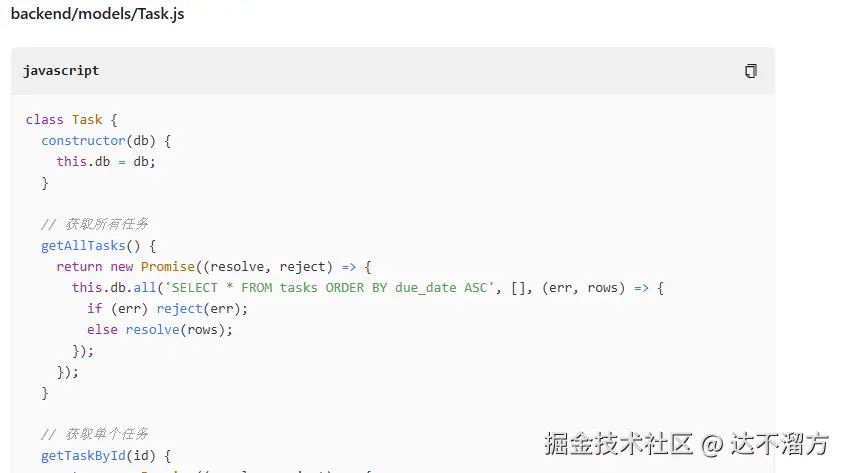Click the getTaskById(id) method name
This screenshot has width=845, height=473.
pyautogui.click(x=98, y=456)
